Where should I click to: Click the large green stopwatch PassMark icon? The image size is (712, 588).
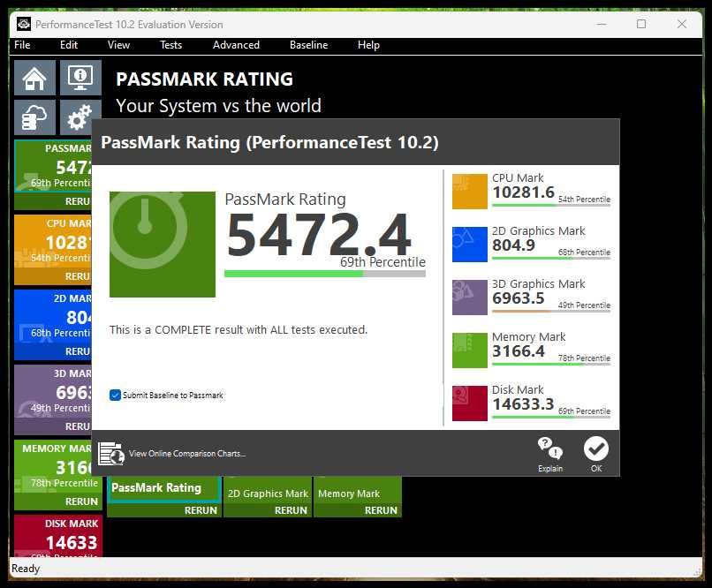(x=163, y=245)
